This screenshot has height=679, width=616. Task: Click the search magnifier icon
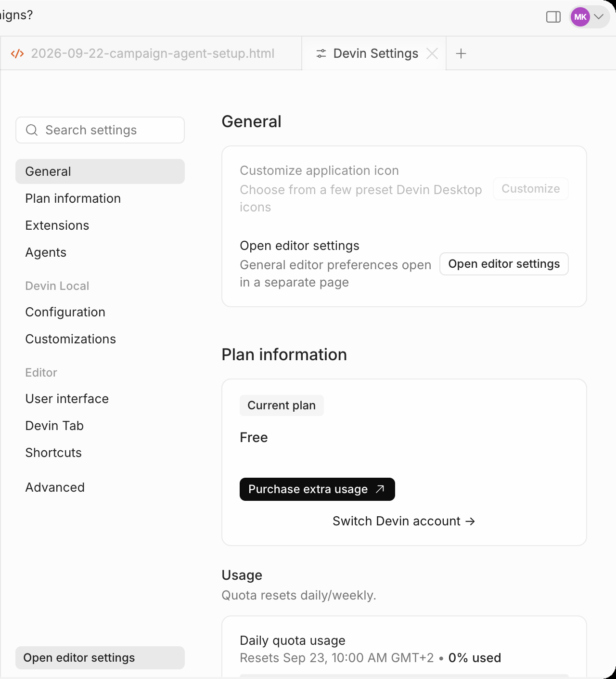(32, 130)
